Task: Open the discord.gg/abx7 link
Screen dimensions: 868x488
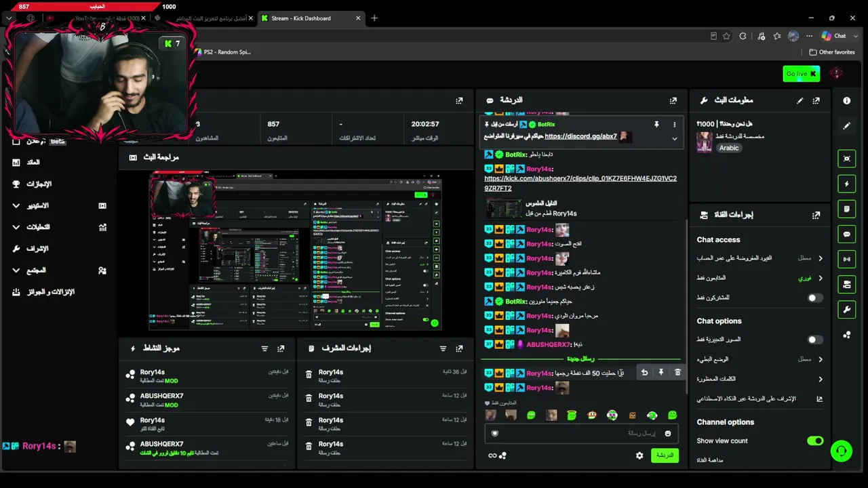Action: point(580,136)
